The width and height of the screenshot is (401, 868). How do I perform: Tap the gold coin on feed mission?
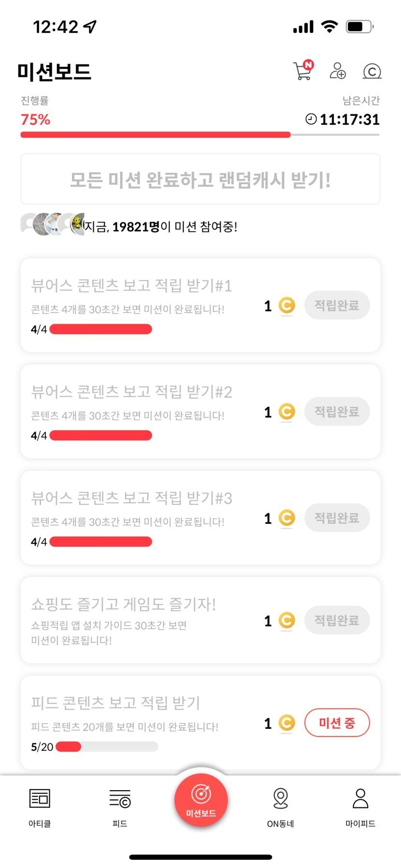point(286,723)
